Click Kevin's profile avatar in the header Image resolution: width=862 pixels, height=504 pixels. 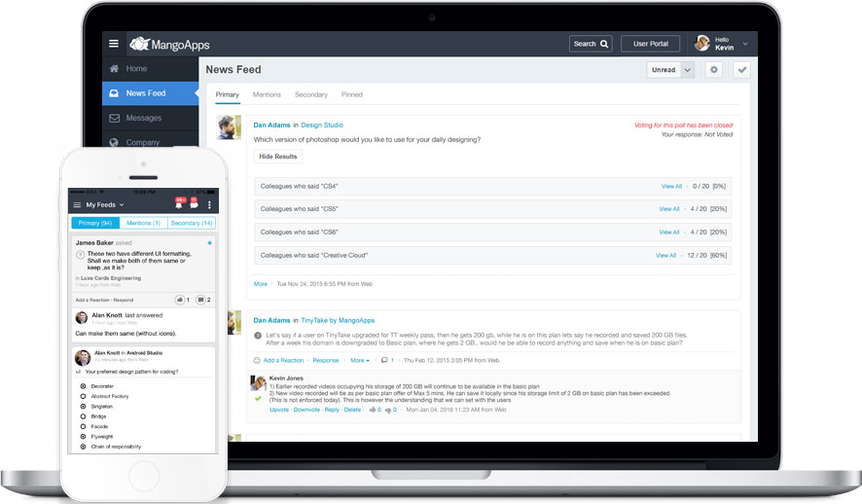(x=702, y=44)
